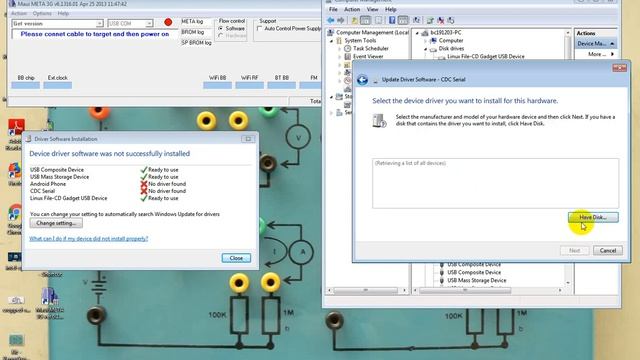Image resolution: width=640 pixels, height=360 pixels.
Task: Toggle the BROM log button
Action: [x=195, y=32]
